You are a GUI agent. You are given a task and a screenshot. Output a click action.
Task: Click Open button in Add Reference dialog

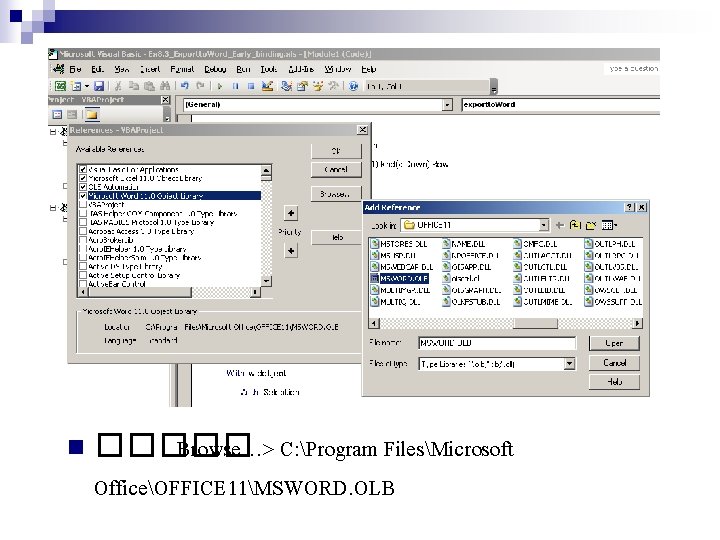614,343
